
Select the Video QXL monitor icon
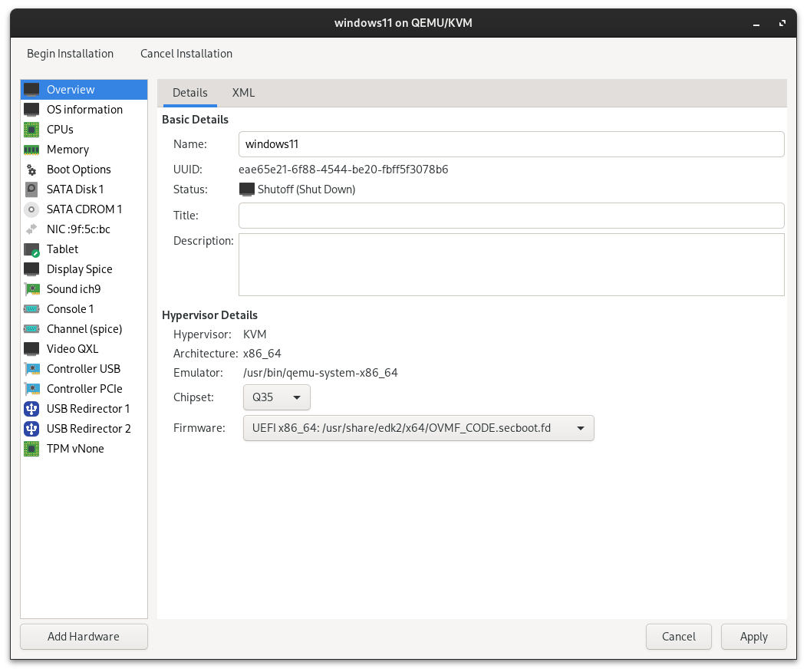pos(31,349)
